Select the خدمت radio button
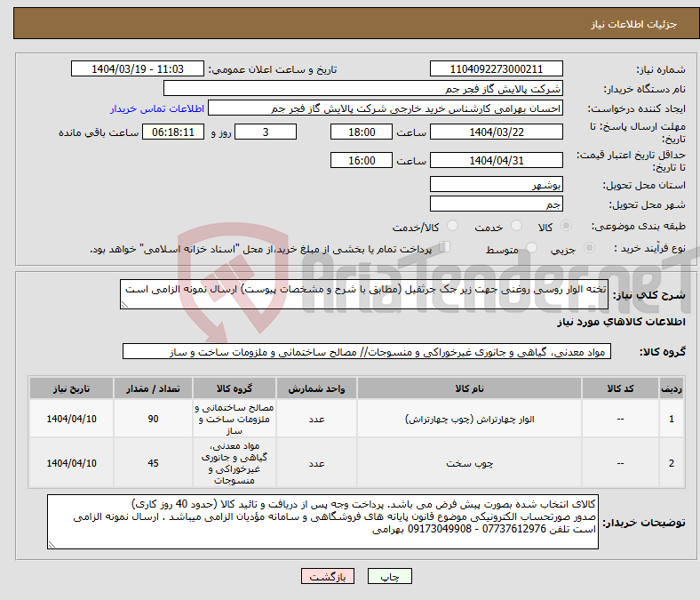Screen dimensions: 700x600 (x=516, y=226)
